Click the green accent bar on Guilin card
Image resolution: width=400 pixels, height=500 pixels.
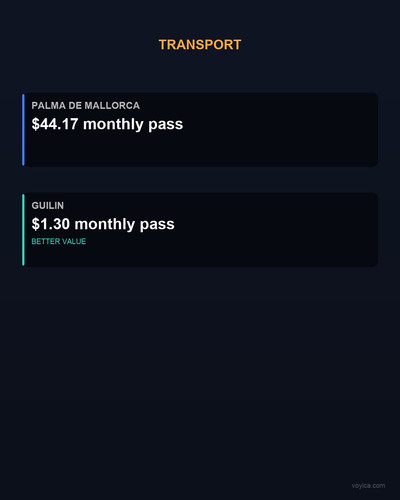(23, 230)
